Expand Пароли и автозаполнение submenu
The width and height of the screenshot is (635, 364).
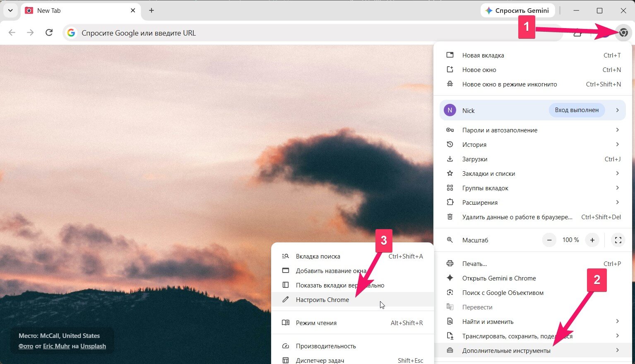coord(532,130)
